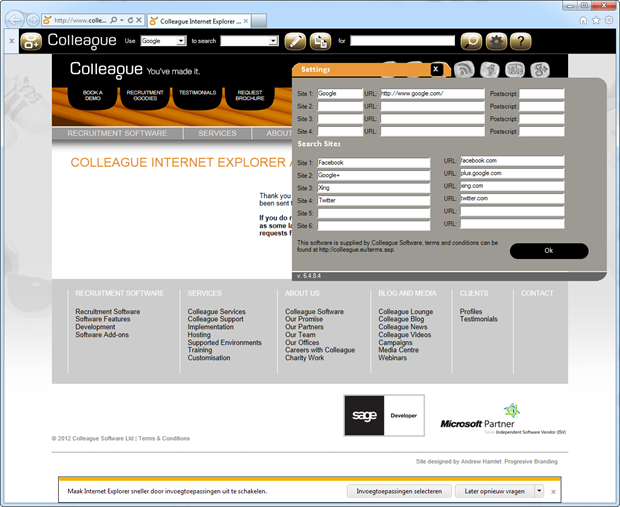This screenshot has height=507, width=620.
Task: Click the search 'for' text field in toolbar
Action: coord(403,41)
